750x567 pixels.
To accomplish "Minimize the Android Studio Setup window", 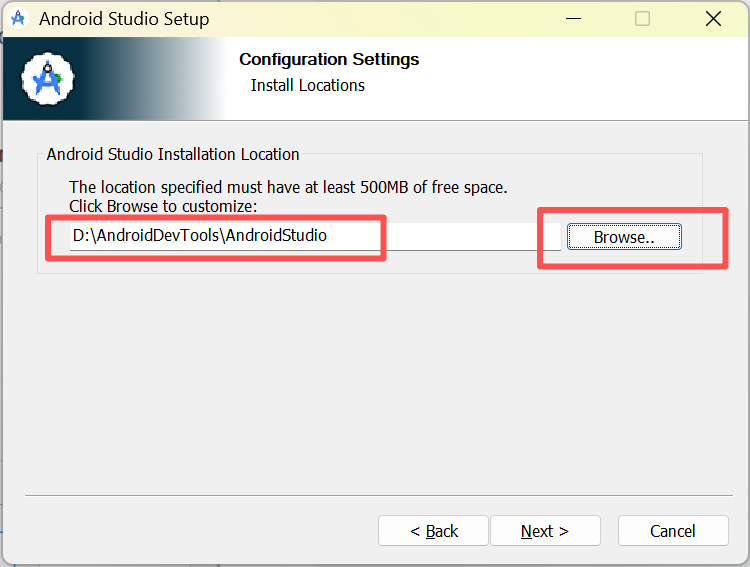I will pyautogui.click(x=573, y=19).
